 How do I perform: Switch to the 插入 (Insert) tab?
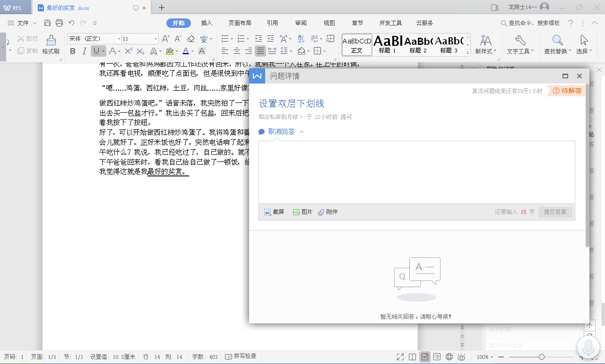tap(207, 23)
